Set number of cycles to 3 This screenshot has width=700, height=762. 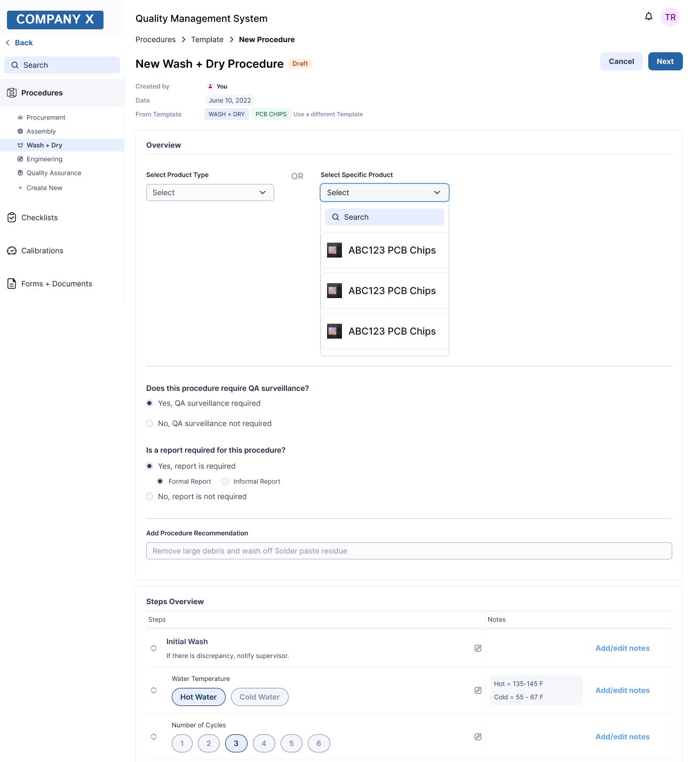[x=236, y=743]
